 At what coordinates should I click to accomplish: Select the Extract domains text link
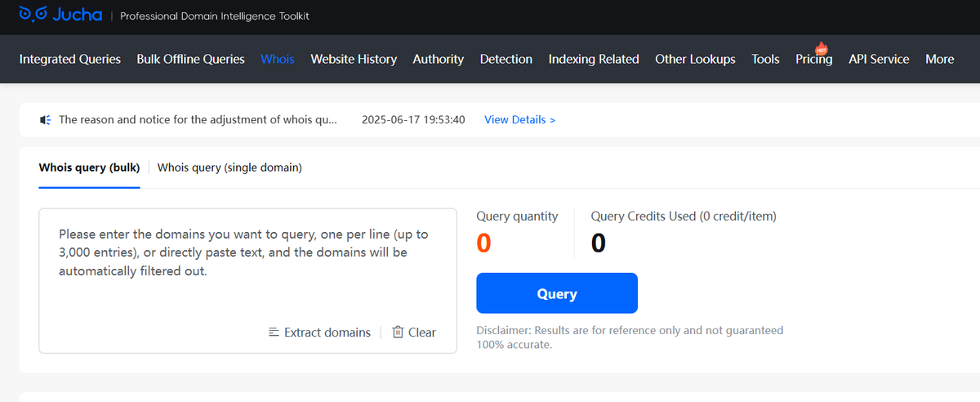coord(327,333)
